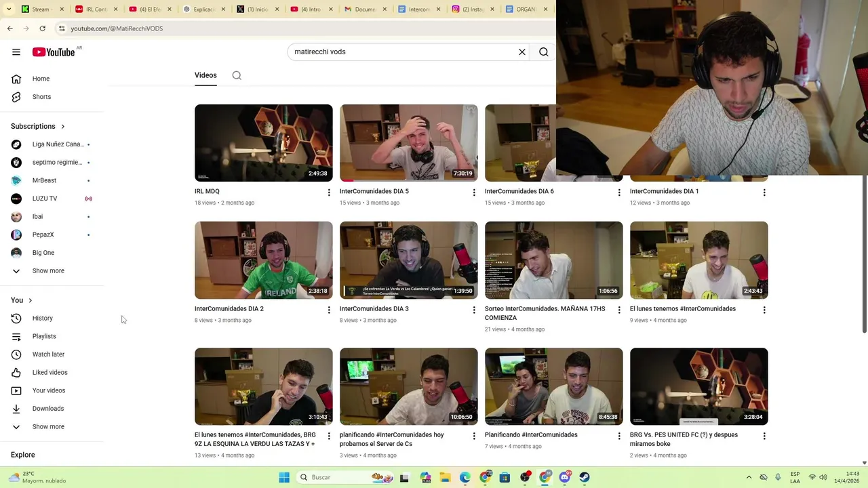Click the YouTube search input field
Image resolution: width=868 pixels, height=488 pixels.
(x=403, y=52)
